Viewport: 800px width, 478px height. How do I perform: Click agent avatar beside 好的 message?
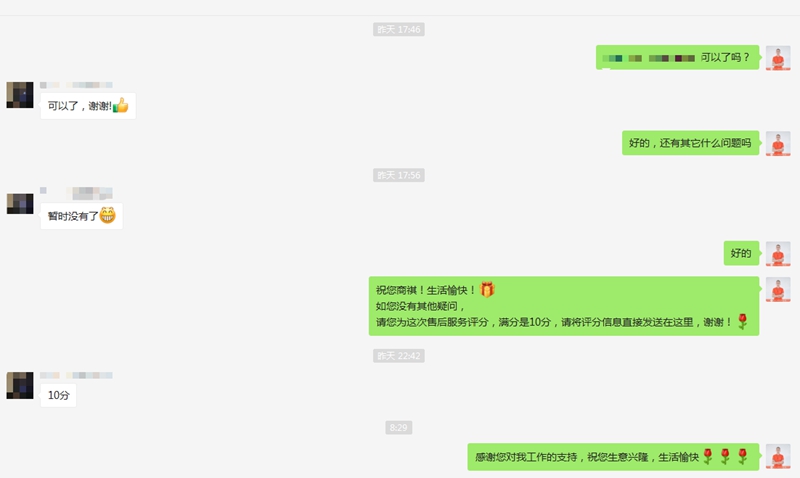778,254
